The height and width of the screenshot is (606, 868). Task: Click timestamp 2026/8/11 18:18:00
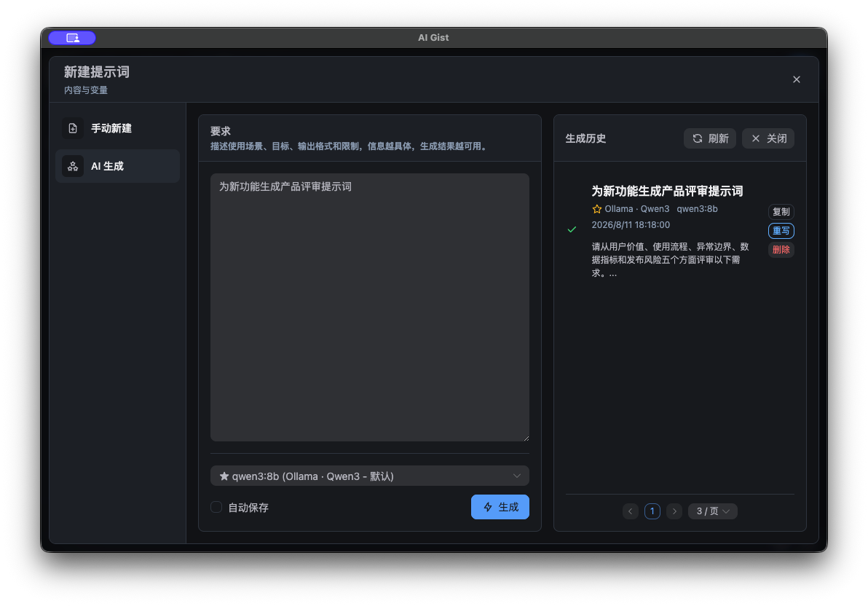coord(631,225)
